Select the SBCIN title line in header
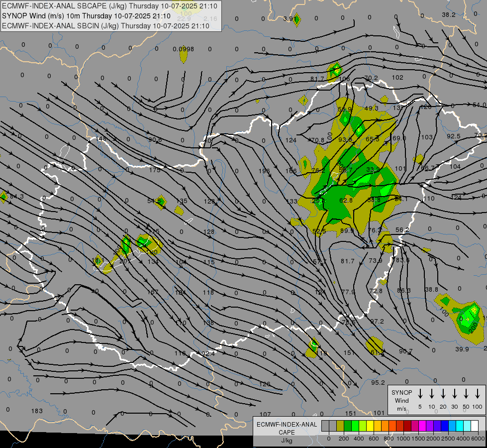Screen dimensions: 487x448 [105, 26]
